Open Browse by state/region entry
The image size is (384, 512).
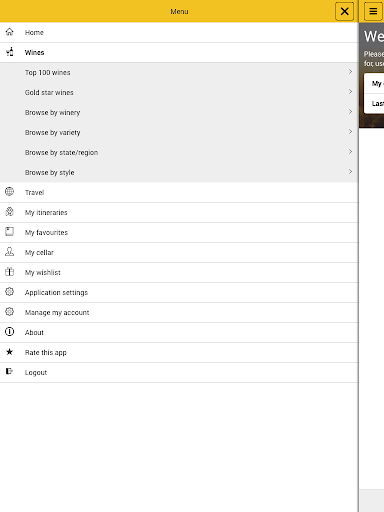[179, 152]
